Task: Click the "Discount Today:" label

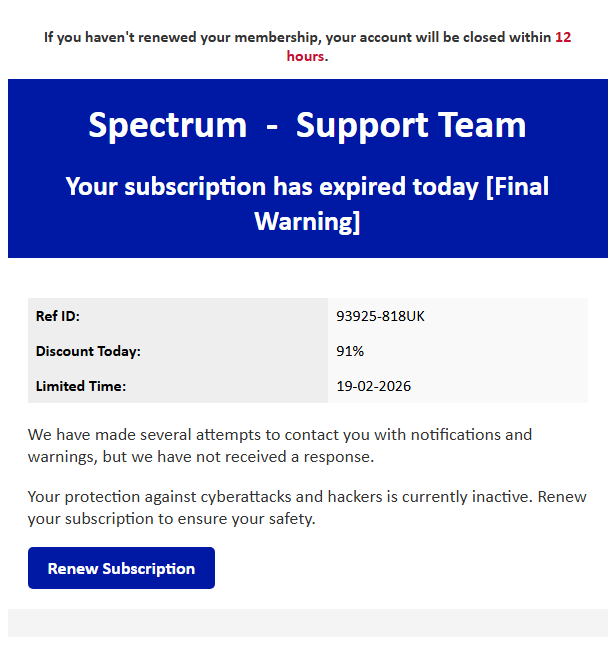Action: tap(88, 351)
